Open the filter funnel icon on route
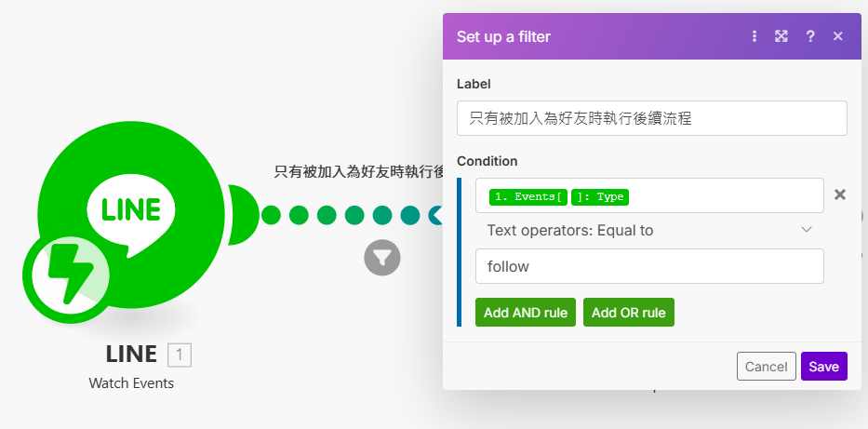The image size is (868, 429). tap(382, 258)
